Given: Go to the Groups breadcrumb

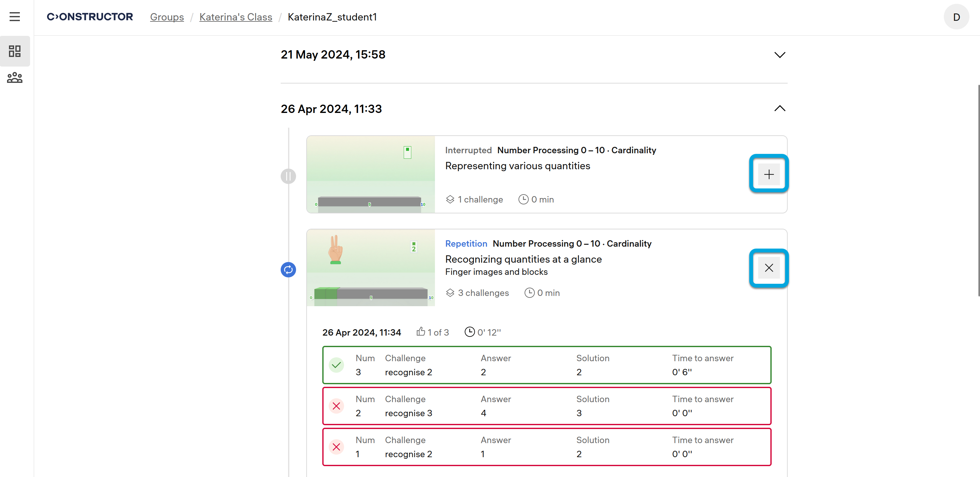Looking at the screenshot, I should (x=167, y=17).
